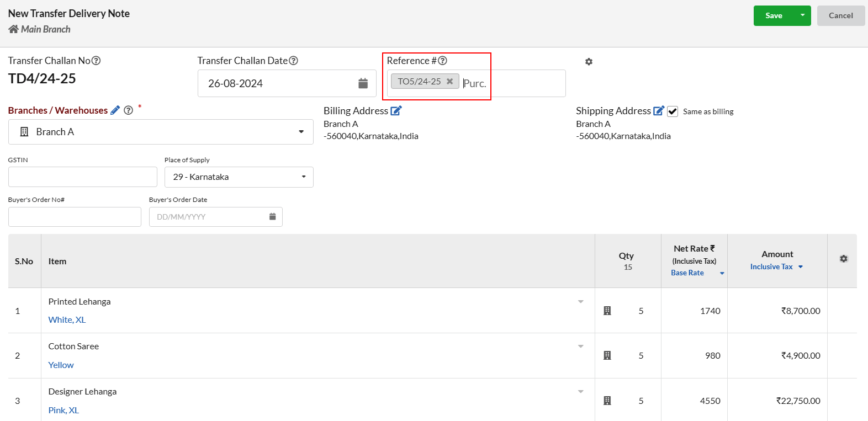This screenshot has height=421, width=868.
Task: Expand the Printed Lehanga item dropdown
Action: click(581, 302)
